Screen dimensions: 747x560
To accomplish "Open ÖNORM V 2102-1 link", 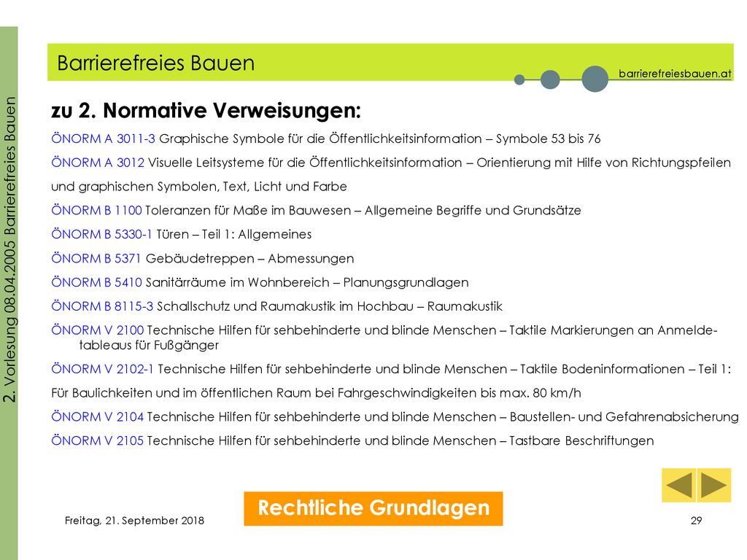I will pos(102,368).
